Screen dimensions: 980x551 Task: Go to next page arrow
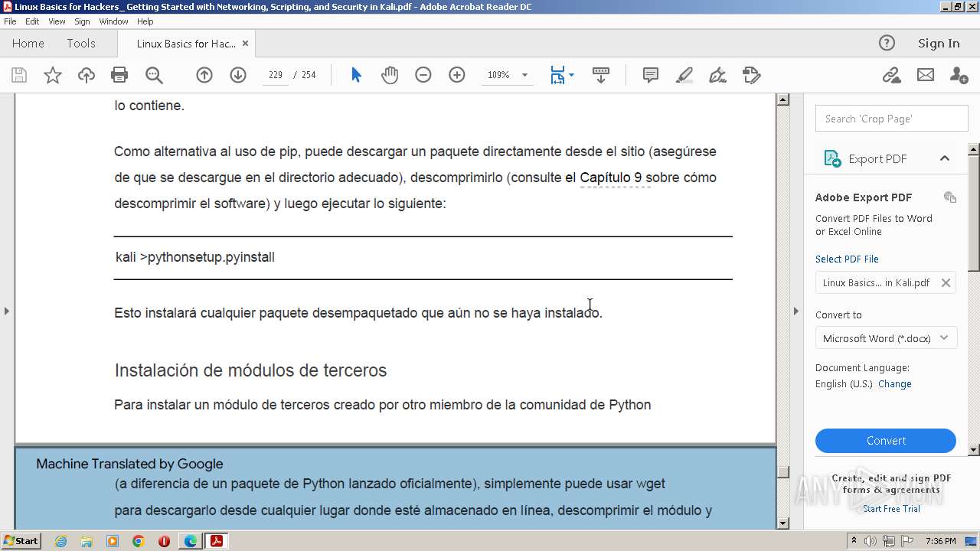click(238, 75)
